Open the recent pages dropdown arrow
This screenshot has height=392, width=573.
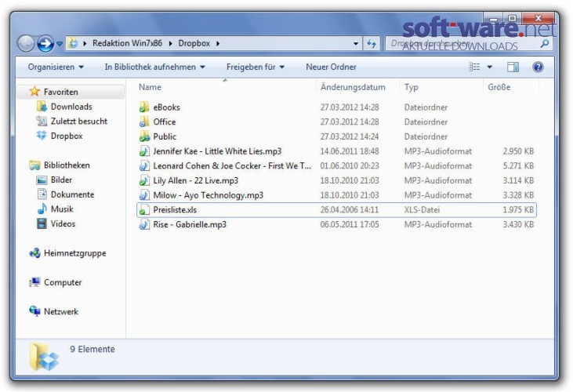click(x=60, y=44)
